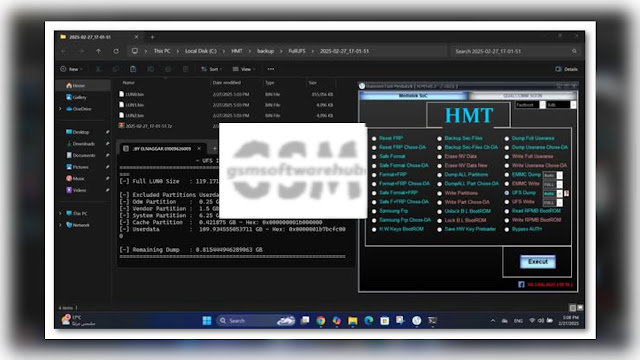
Task: Click the search magnifier in Explorer search box
Action: pyautogui.click(x=574, y=51)
